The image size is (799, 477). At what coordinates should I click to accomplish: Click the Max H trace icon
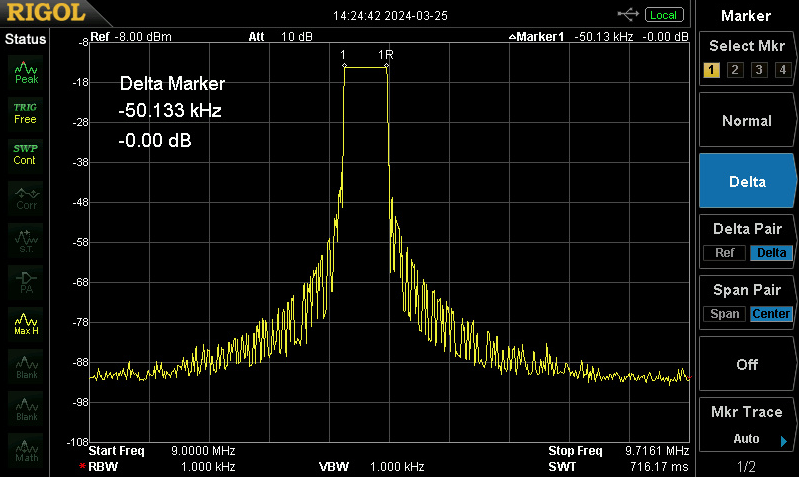(x=26, y=322)
